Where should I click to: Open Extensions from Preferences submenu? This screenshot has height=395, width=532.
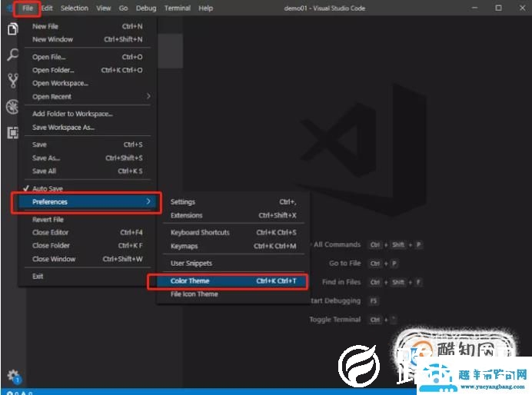point(234,216)
